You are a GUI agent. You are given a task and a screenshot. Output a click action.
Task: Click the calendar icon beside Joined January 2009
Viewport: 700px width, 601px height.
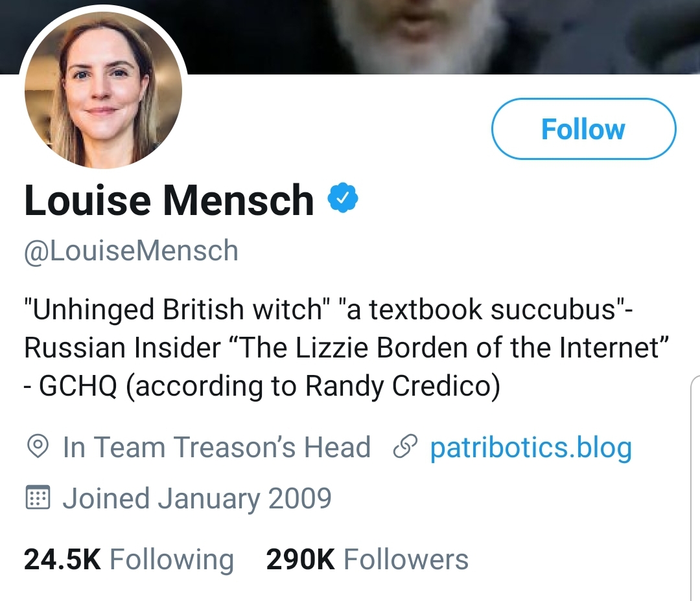[37, 497]
